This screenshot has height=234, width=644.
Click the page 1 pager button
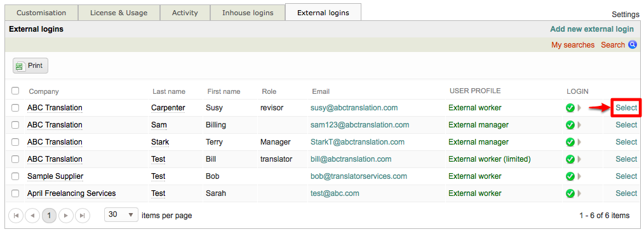pos(50,215)
